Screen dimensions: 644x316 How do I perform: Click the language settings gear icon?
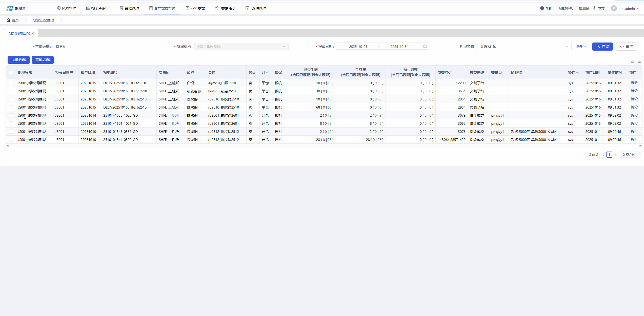tap(594, 8)
